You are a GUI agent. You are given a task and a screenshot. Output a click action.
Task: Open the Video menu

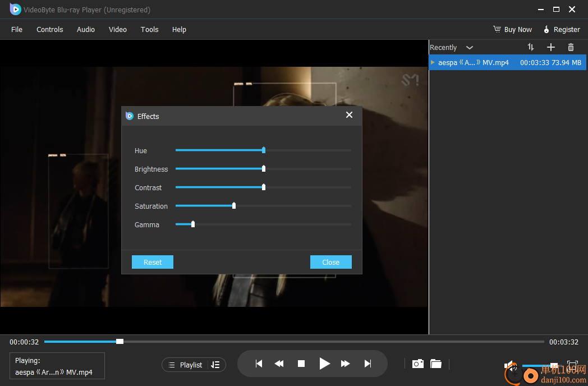(x=117, y=29)
